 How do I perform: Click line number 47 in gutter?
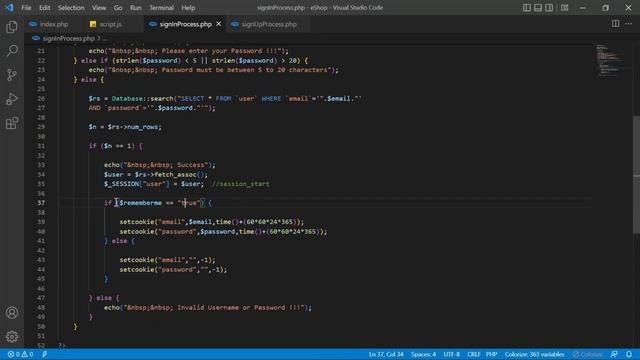(41, 298)
